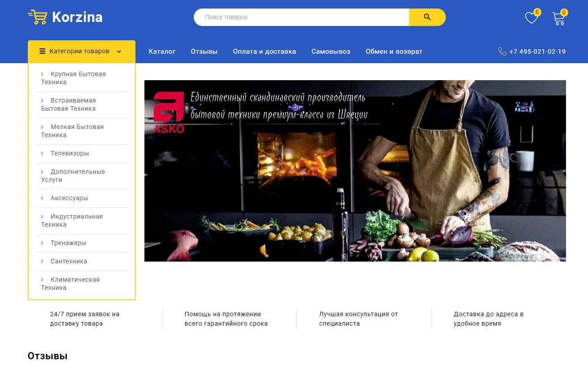Image resolution: width=588 pixels, height=370 pixels.
Task: Collapse the Категории товаров dropdown arrow
Action: pyautogui.click(x=119, y=52)
